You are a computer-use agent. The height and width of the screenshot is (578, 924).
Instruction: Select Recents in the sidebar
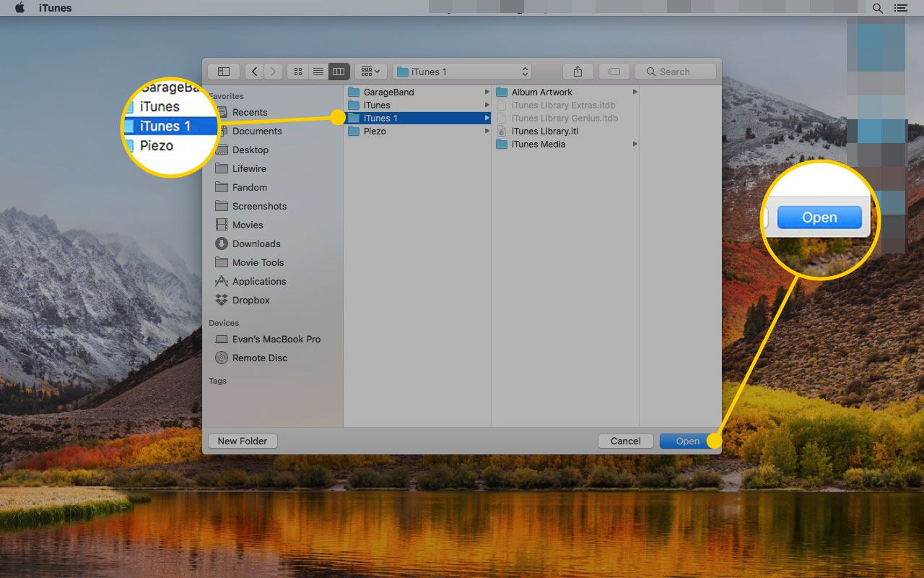click(249, 112)
